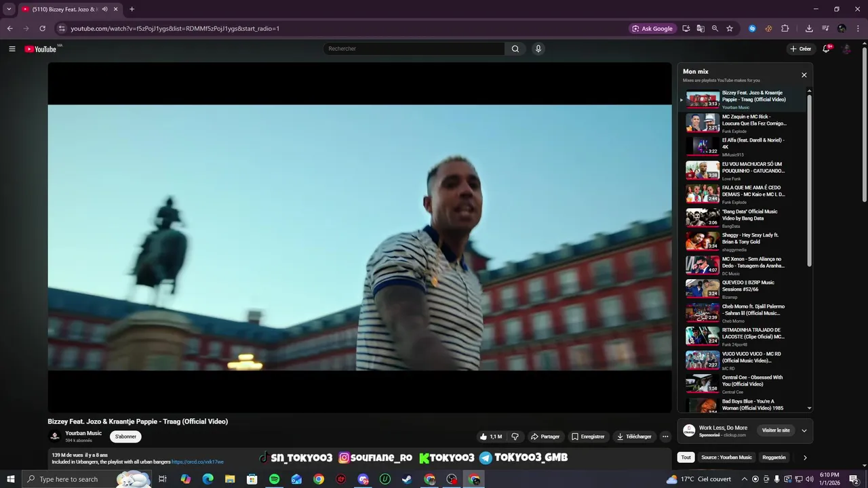Click the playlist panel scrollbar thumb
868x488 pixels.
(809, 180)
